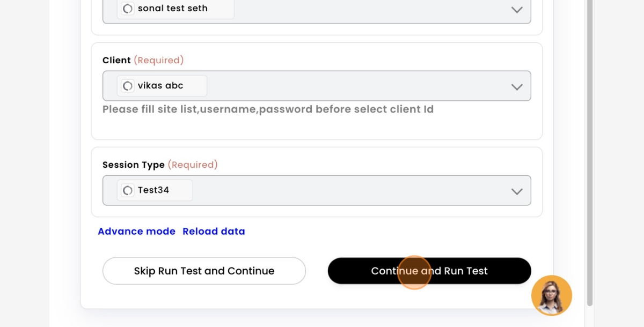Expand the Client dropdown chevron
The image size is (644, 327).
[x=517, y=86]
